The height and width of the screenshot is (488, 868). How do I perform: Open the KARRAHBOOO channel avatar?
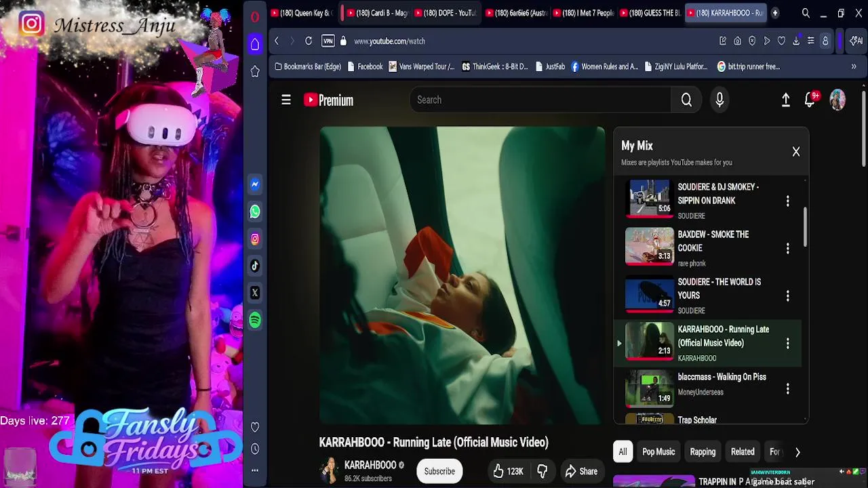(330, 471)
